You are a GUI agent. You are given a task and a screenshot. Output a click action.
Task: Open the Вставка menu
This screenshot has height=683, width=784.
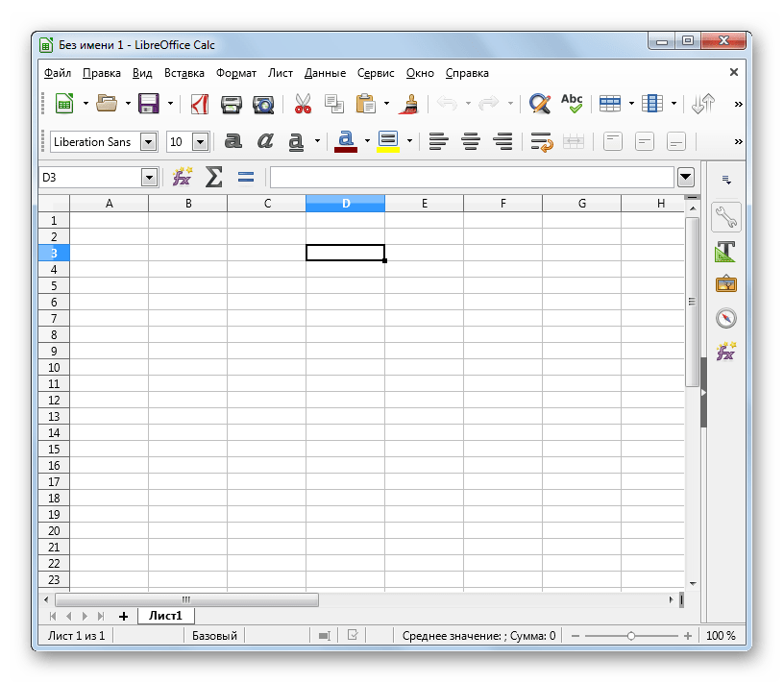[184, 73]
